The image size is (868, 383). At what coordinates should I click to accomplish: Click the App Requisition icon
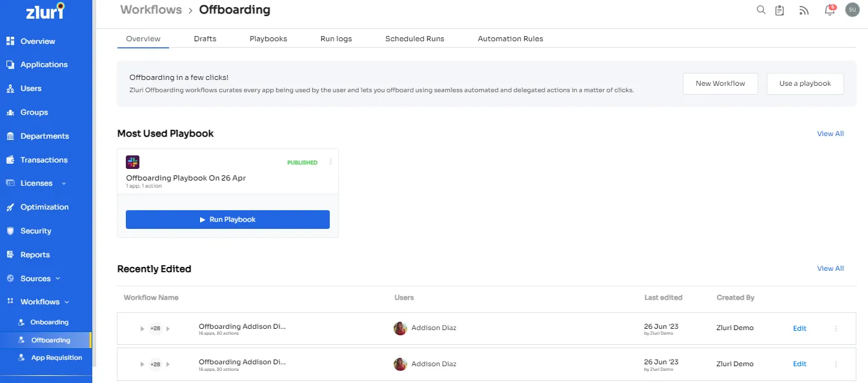point(21,357)
